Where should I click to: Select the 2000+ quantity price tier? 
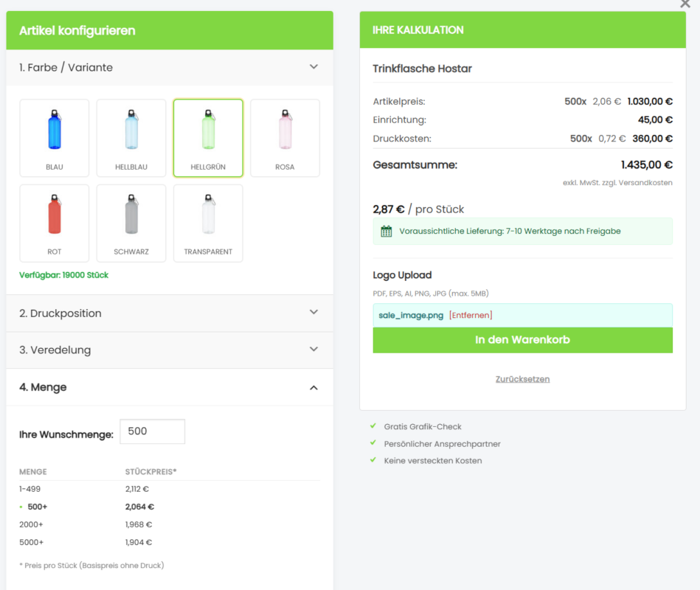coord(31,524)
